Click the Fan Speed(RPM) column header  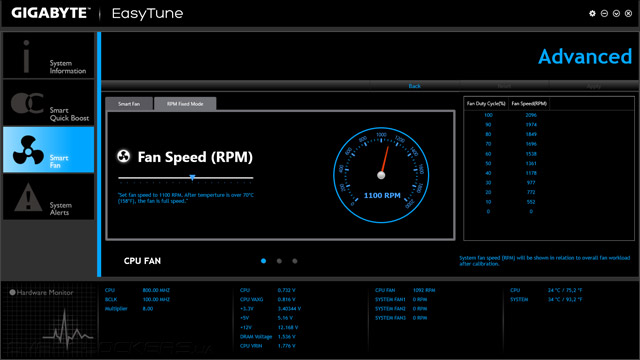[529, 104]
